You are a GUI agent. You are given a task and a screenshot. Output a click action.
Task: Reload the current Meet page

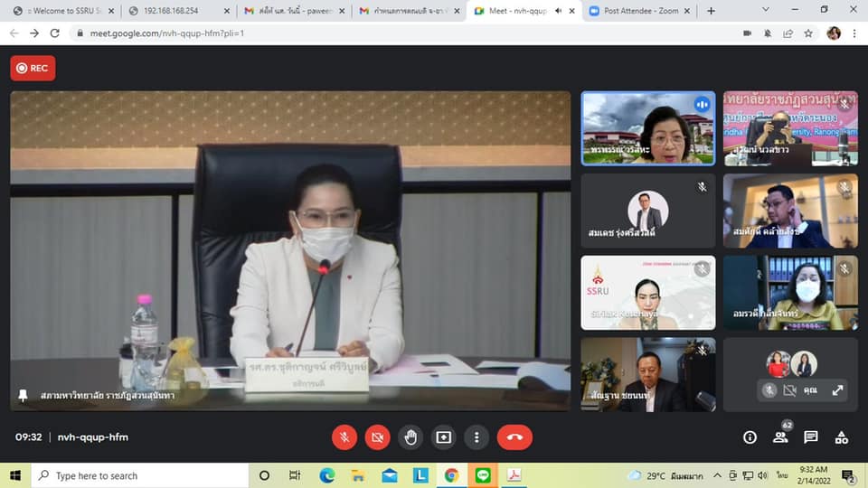tap(55, 33)
